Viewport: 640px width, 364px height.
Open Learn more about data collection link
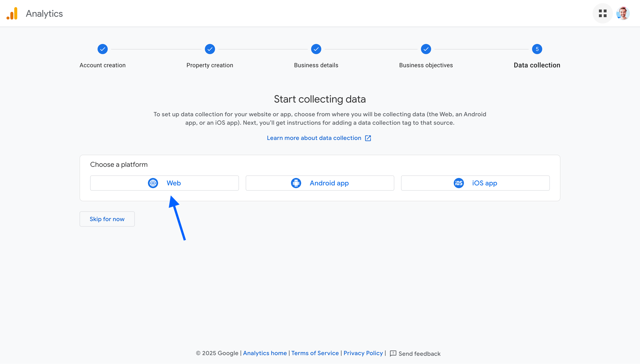click(320, 138)
